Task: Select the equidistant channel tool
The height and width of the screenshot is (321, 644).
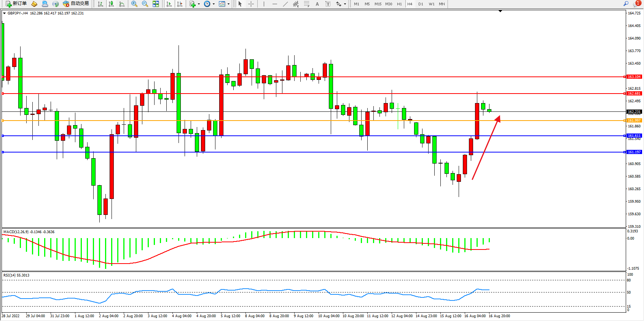Action: point(296,4)
